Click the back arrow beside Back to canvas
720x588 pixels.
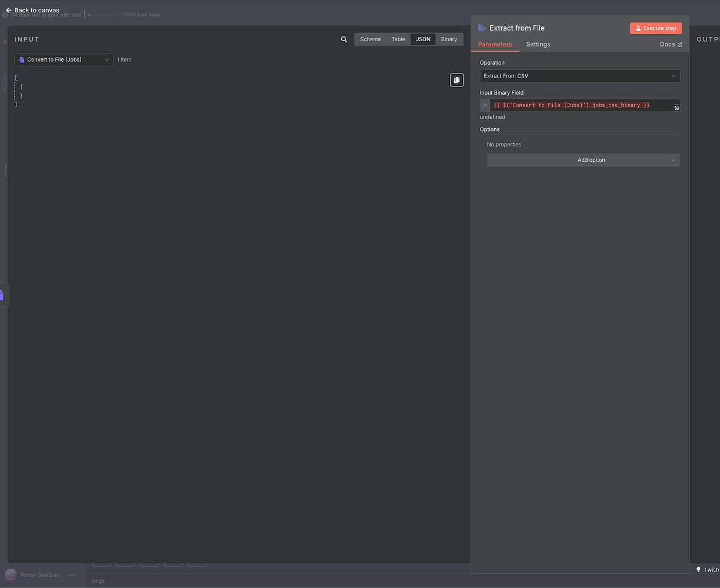[8, 9]
